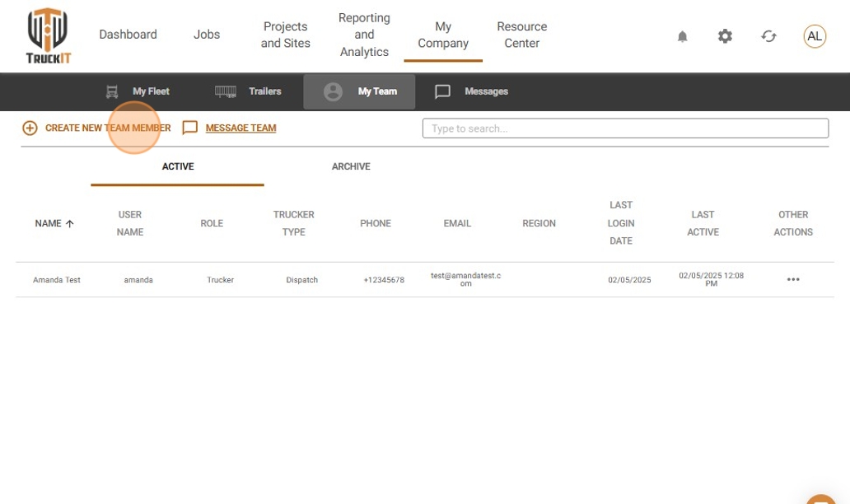Image resolution: width=850 pixels, height=504 pixels.
Task: Sort by the User Name column header
Action: (130, 223)
